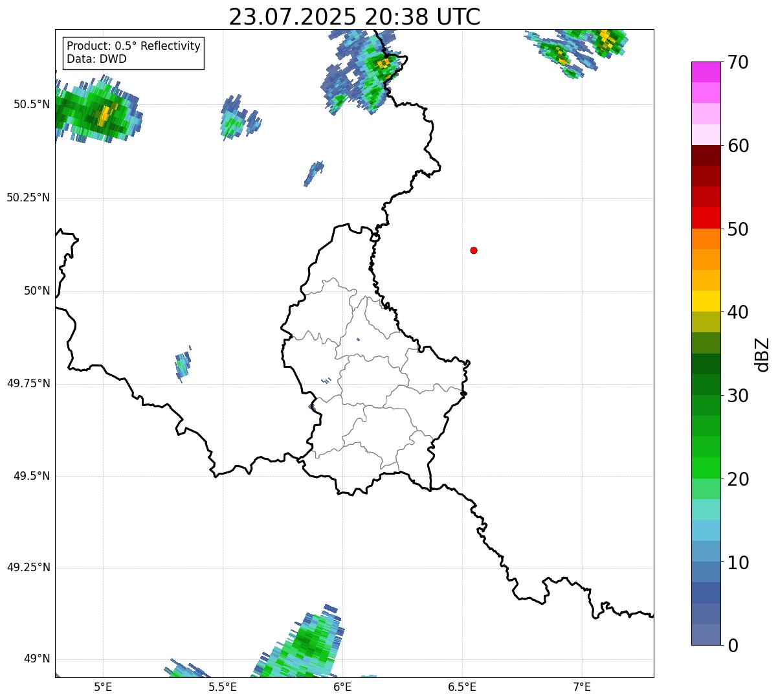778x700 pixels.
Task: Click the colorbar tick label 10
Action: [738, 563]
